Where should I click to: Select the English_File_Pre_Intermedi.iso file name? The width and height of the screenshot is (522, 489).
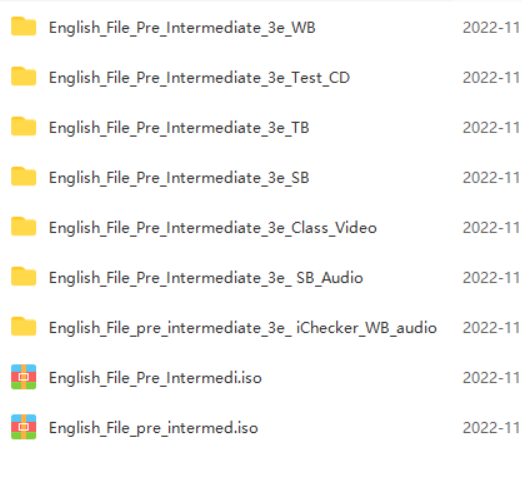pyautogui.click(x=155, y=378)
